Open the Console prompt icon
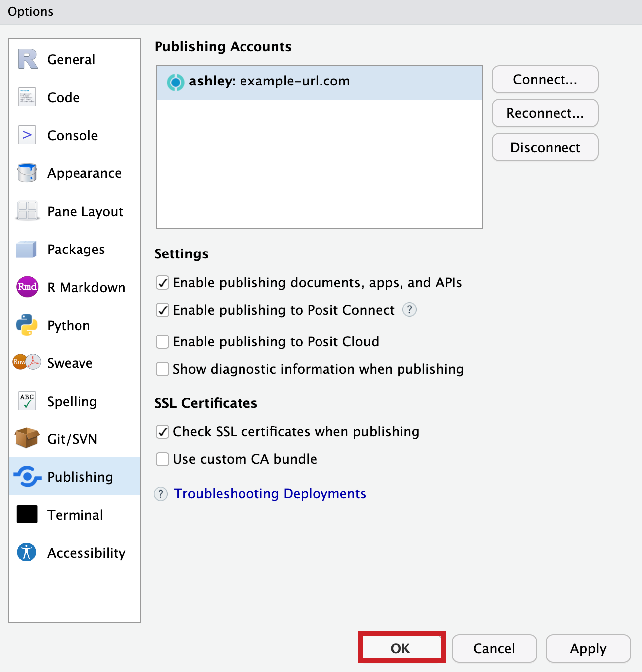 pos(27,135)
